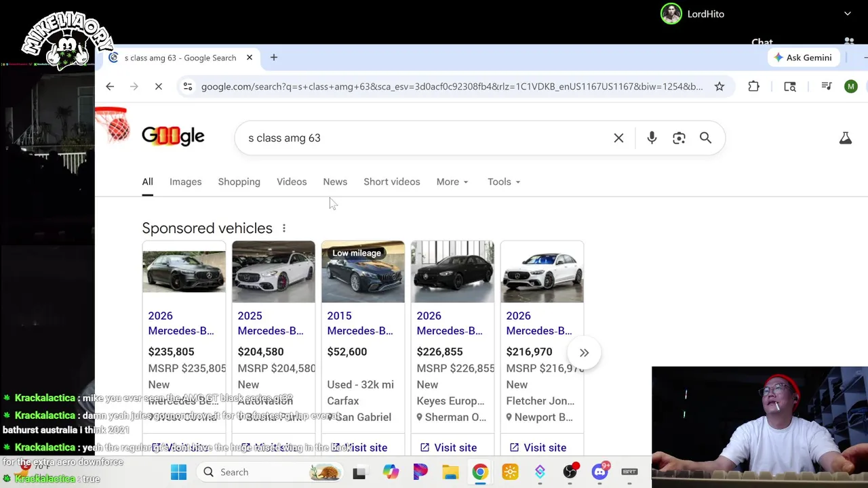
Task: Open the $216,970 2026 Mercedes listing thumbnail
Action: coord(542,272)
